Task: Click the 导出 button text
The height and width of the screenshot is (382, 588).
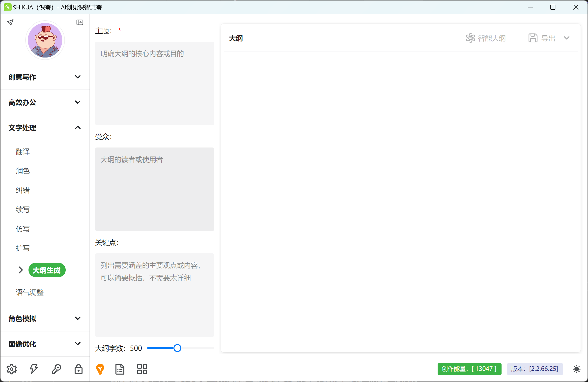Action: [548, 38]
